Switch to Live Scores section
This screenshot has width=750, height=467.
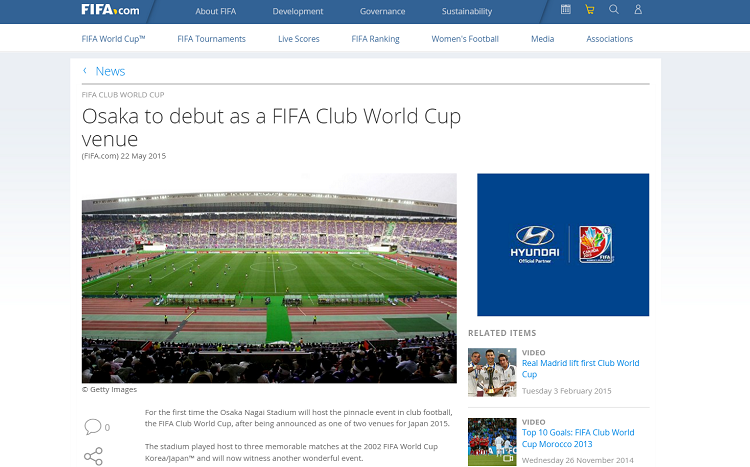298,39
